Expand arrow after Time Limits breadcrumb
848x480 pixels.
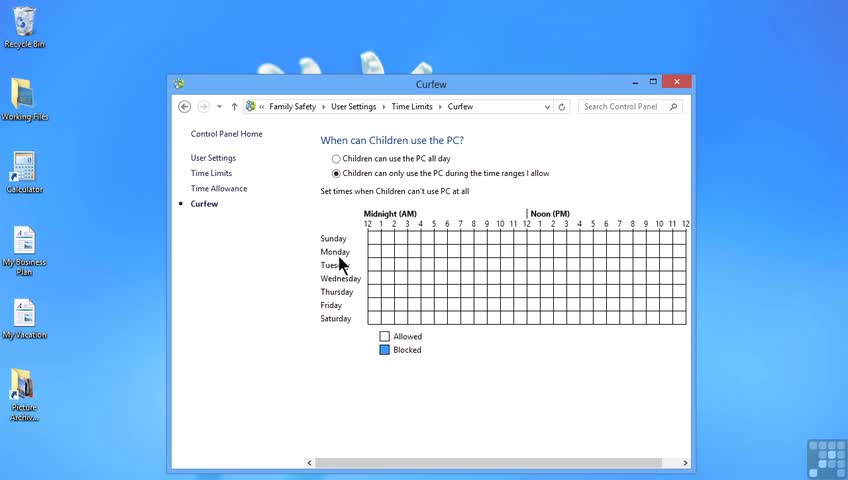pyautogui.click(x=440, y=106)
